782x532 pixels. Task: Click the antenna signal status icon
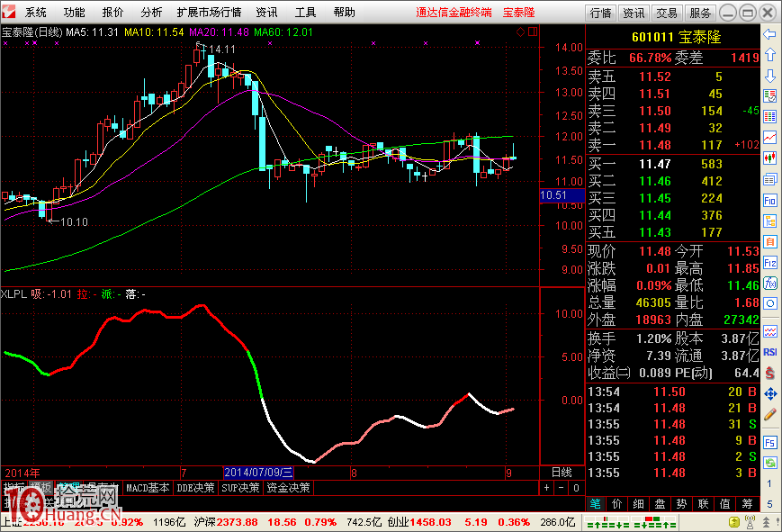(750, 522)
